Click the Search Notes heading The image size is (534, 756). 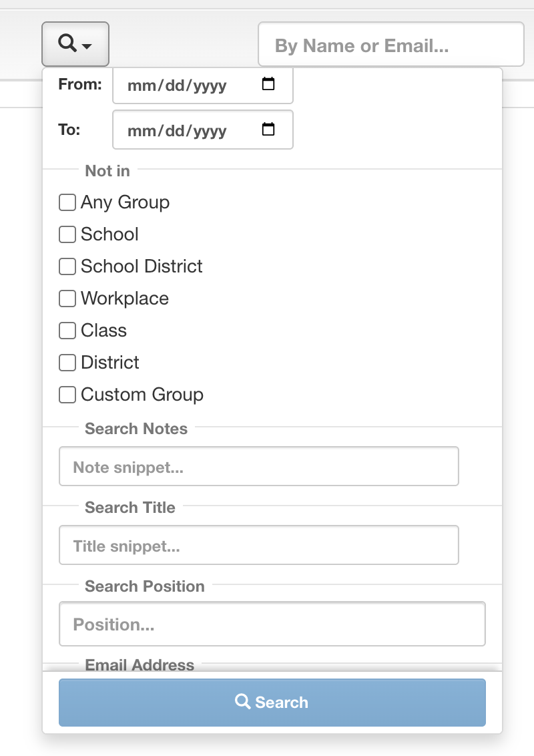tap(136, 429)
